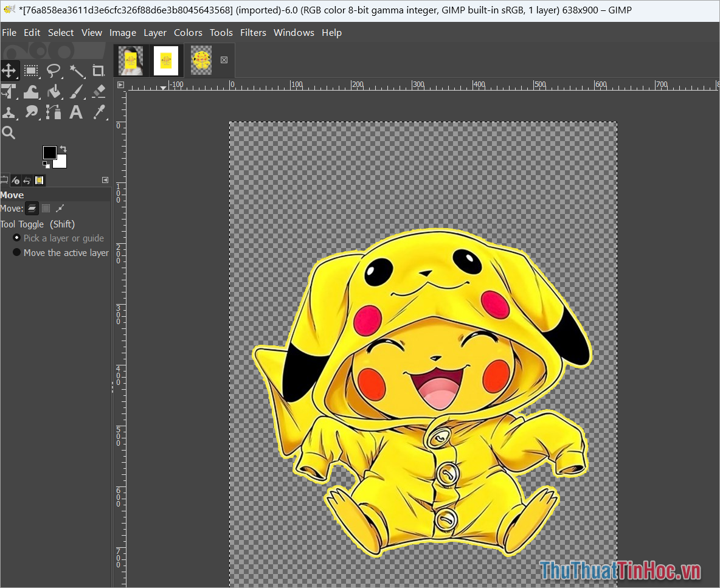This screenshot has width=720, height=588.
Task: Set Move mode to layer
Action: click(x=32, y=209)
